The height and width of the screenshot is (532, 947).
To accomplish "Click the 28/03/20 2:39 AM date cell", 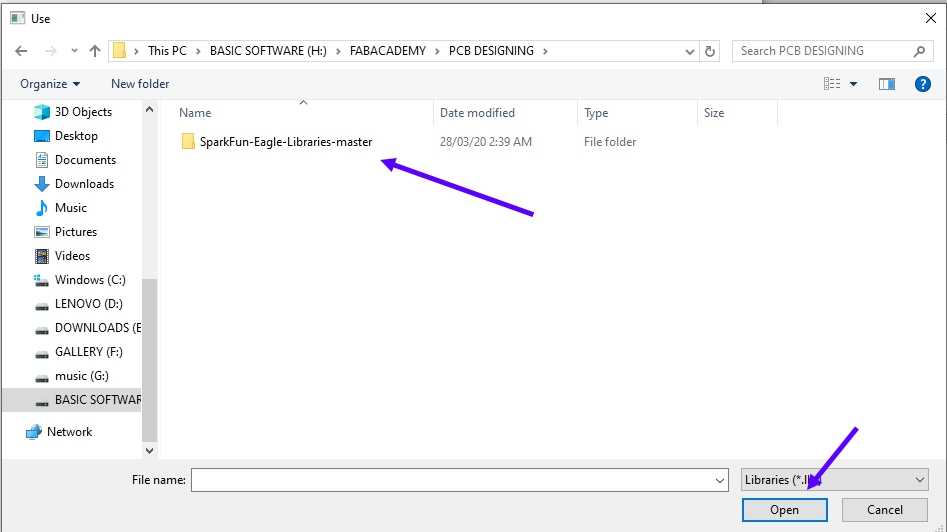I will (x=486, y=142).
